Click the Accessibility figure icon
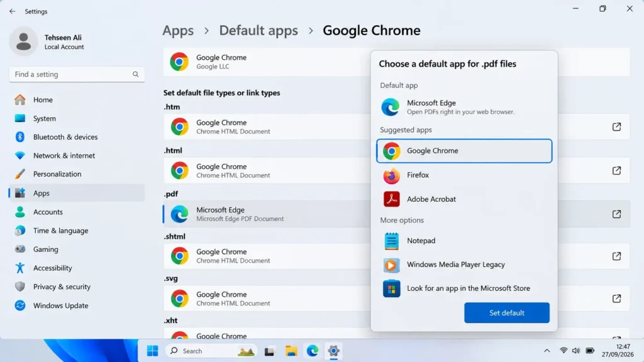This screenshot has height=362, width=644. coord(19,268)
